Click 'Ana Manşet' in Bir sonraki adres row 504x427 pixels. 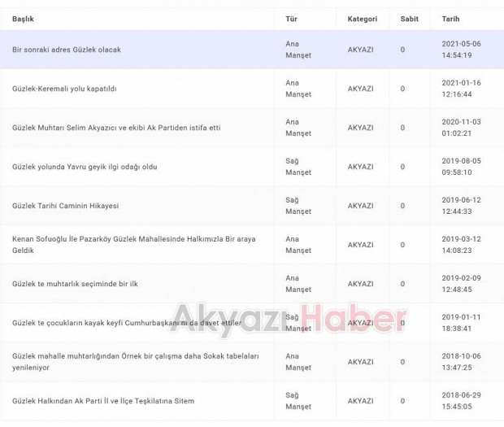click(x=298, y=50)
